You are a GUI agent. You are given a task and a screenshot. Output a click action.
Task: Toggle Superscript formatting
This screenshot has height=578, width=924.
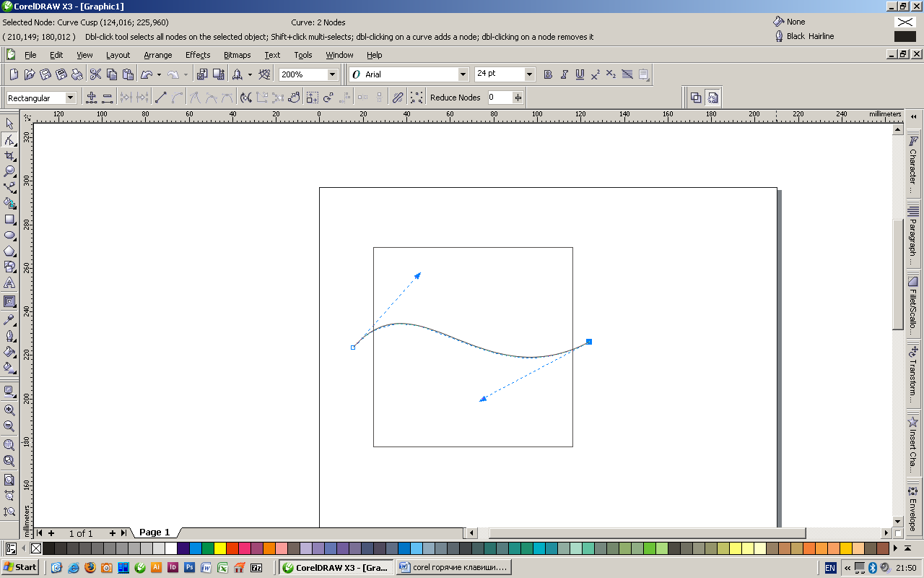coord(596,74)
